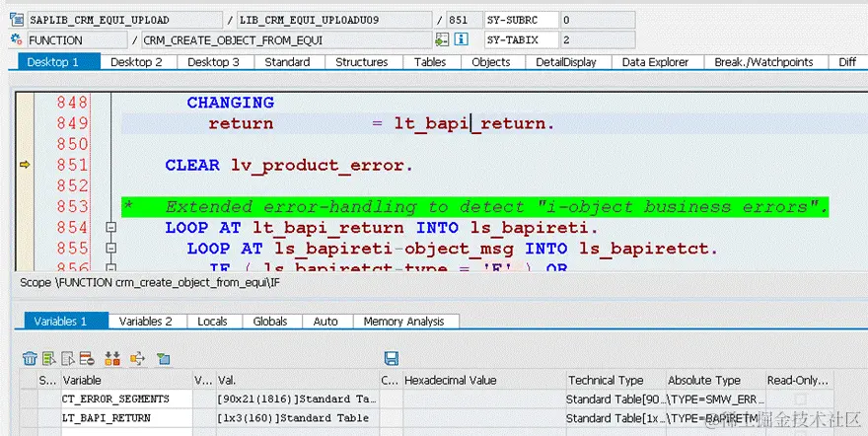Click the floppy disk save icon
868x436 pixels.
point(392,358)
